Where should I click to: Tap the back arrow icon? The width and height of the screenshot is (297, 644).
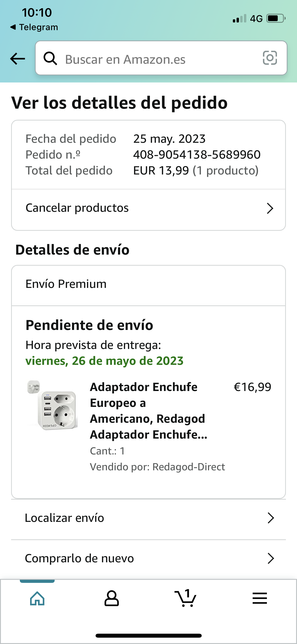click(18, 58)
